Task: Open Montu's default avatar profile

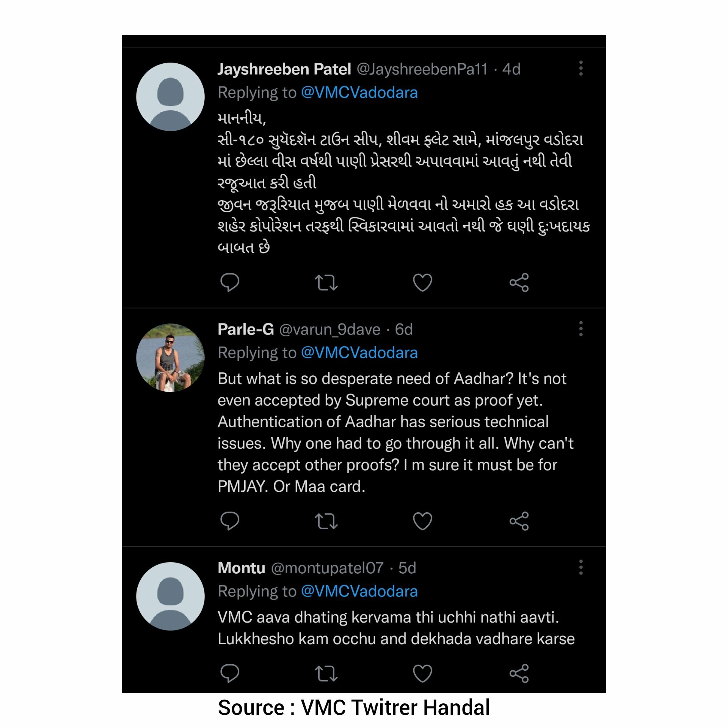Action: point(170,596)
